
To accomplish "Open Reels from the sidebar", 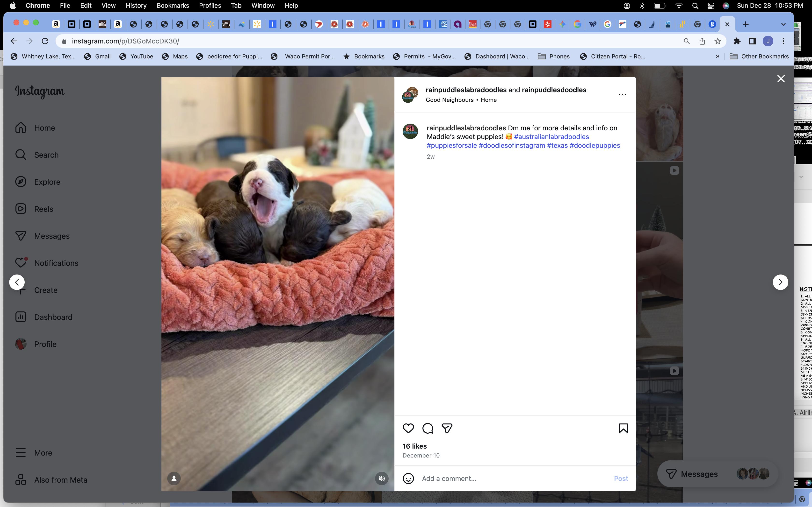I will click(43, 209).
